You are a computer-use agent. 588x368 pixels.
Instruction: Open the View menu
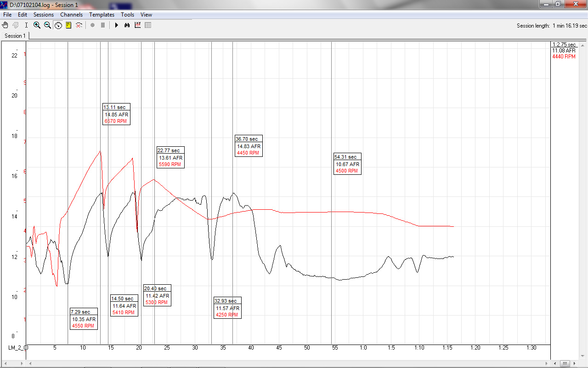coord(146,15)
